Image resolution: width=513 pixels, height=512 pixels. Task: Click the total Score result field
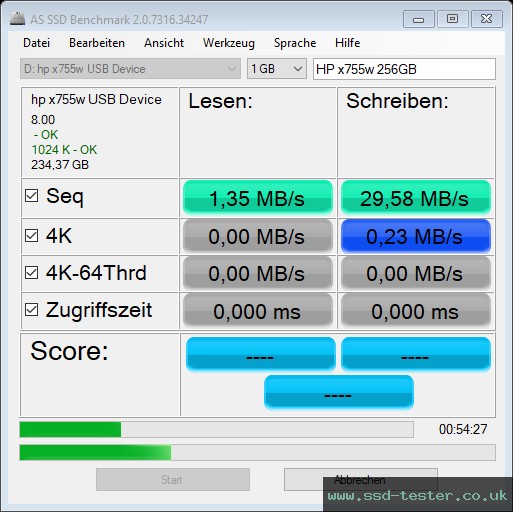[339, 393]
